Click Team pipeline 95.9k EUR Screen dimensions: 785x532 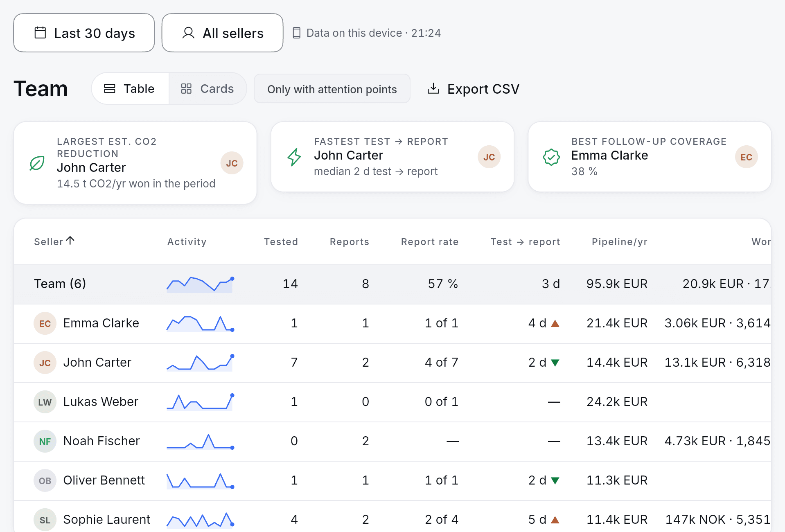pyautogui.click(x=617, y=284)
